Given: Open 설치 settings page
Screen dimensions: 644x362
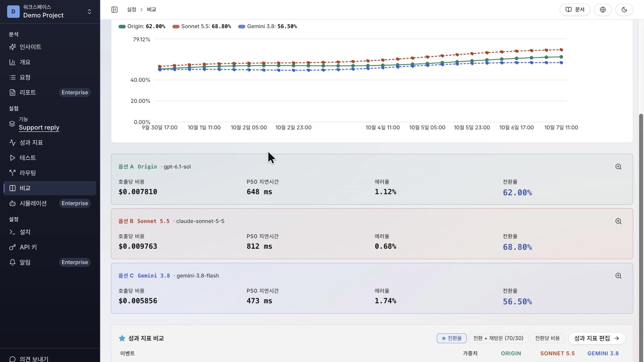Looking at the screenshot, I should tap(50, 232).
